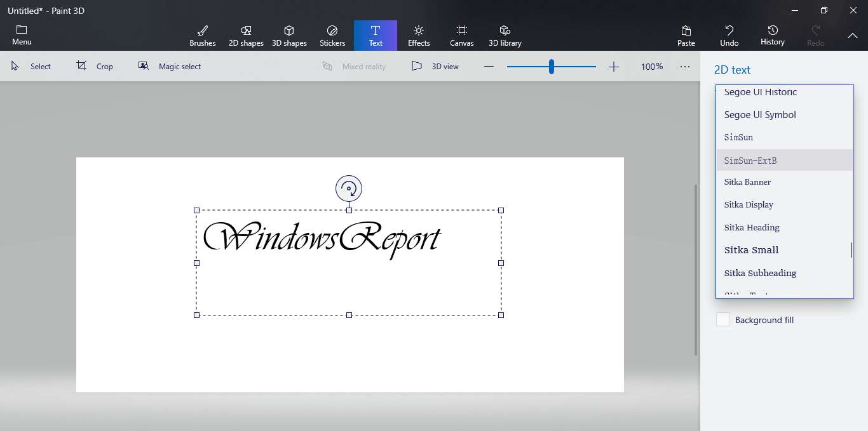868x431 pixels.
Task: Choose the Segoe UI Historic font
Action: coord(784,93)
